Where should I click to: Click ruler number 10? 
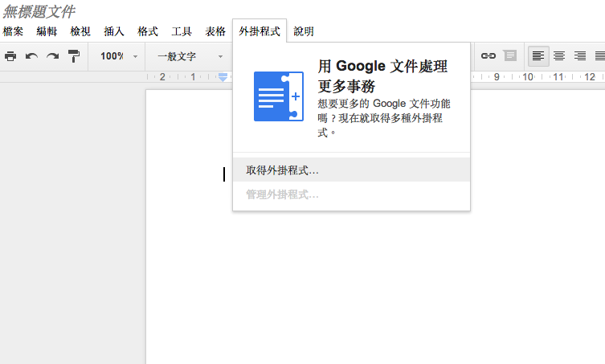coord(528,77)
